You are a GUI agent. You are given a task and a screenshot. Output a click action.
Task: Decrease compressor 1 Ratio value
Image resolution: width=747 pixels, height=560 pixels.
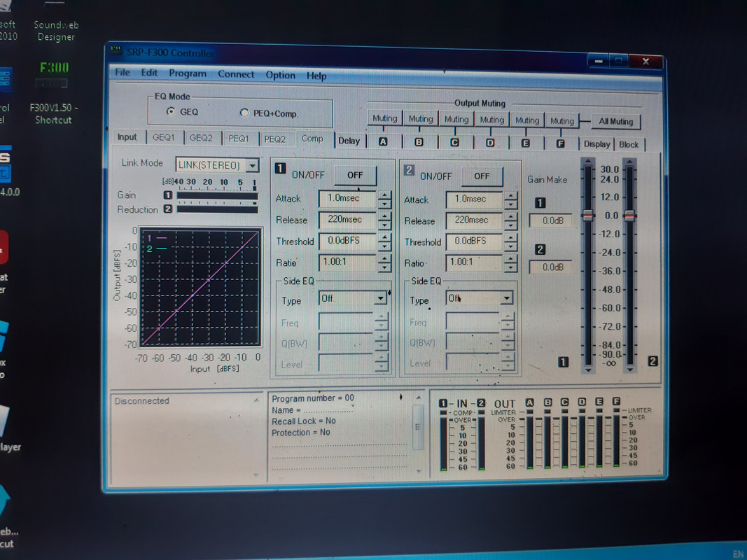(384, 267)
